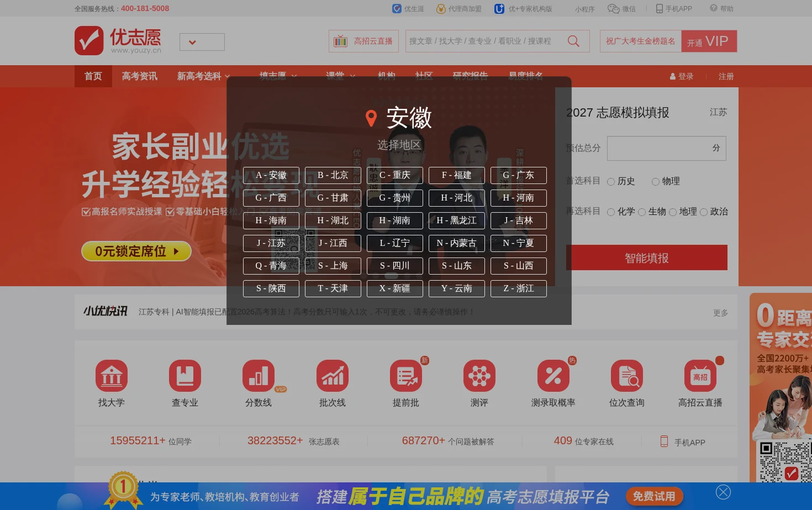Open the 手机APP top bar link

[674, 9]
